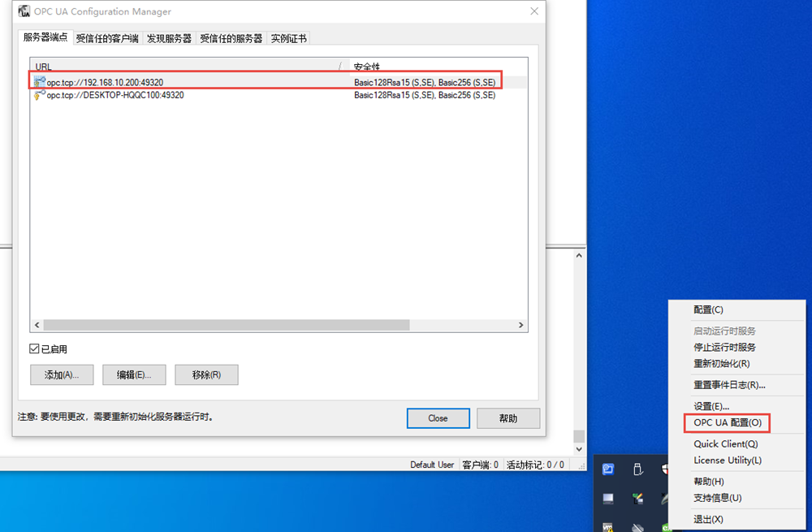Click the OPC UA Configuration Manager title icon
Viewport: 812px width, 532px height.
tap(24, 11)
